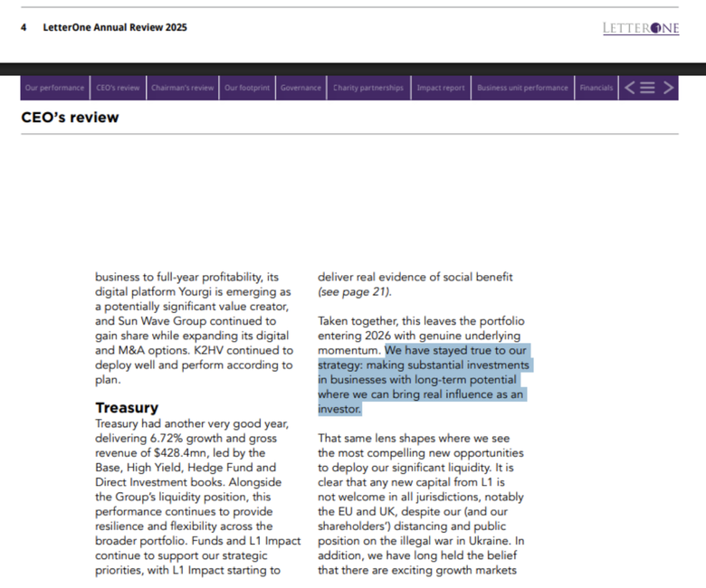Open the Financials tab

pos(596,88)
